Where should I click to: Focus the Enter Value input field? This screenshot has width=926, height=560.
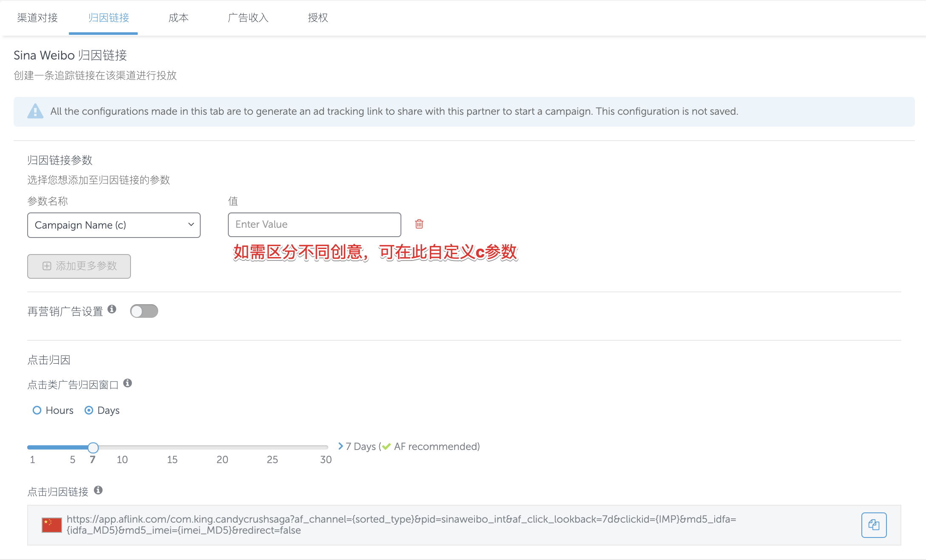(x=315, y=224)
